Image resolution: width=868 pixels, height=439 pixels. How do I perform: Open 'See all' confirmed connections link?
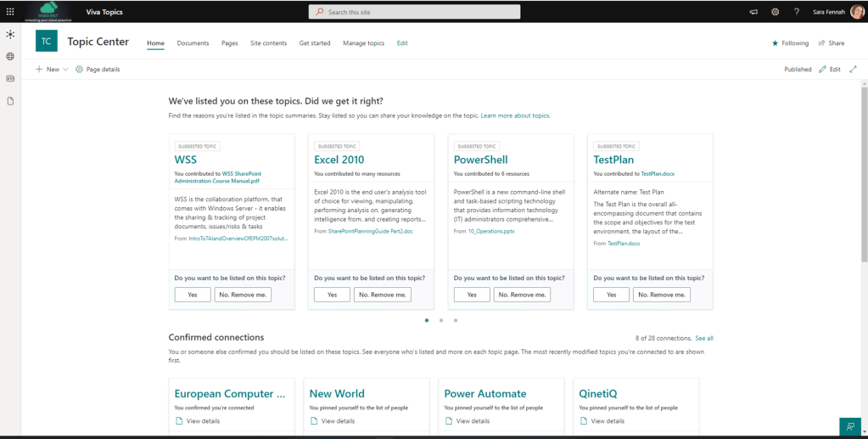pyautogui.click(x=704, y=338)
